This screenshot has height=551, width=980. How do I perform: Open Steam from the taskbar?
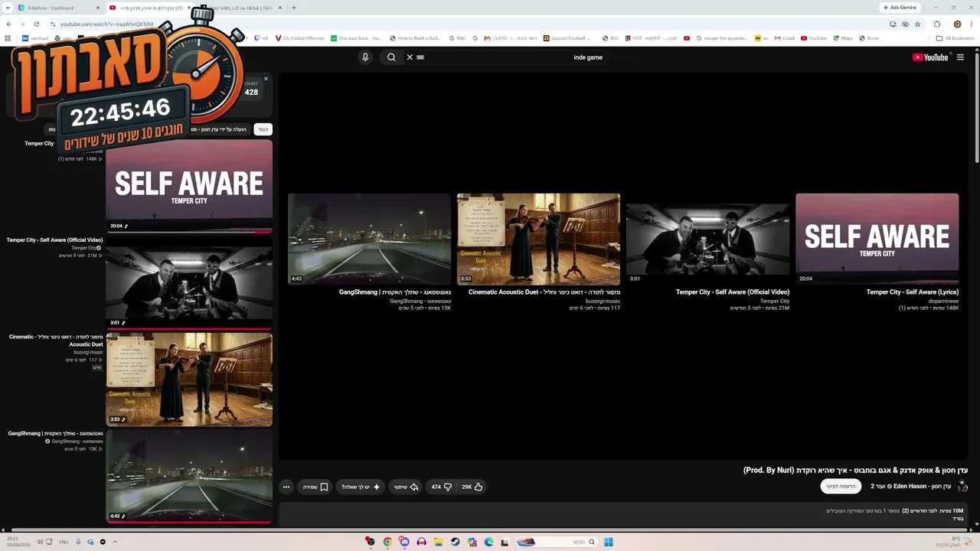(455, 542)
